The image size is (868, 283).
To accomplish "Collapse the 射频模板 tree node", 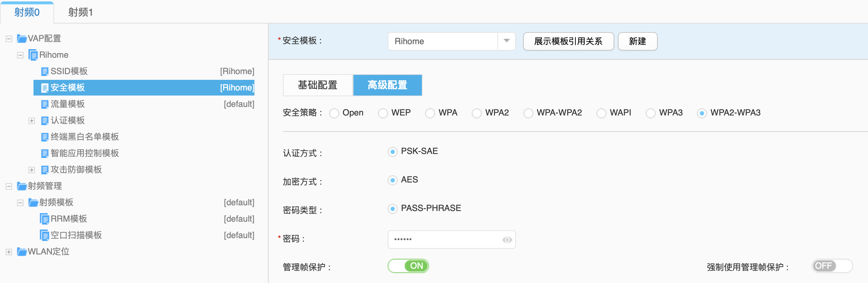I will click(20, 203).
